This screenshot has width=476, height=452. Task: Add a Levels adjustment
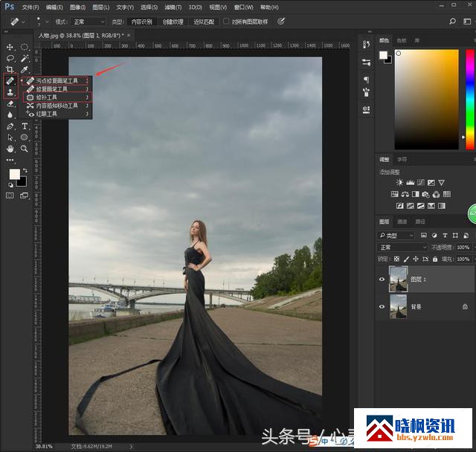410,182
